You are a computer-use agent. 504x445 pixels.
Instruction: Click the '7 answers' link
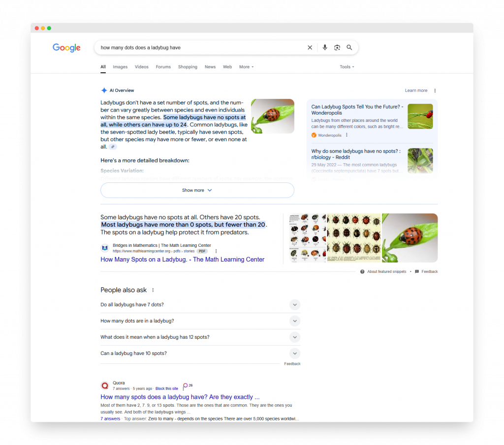tap(110, 418)
